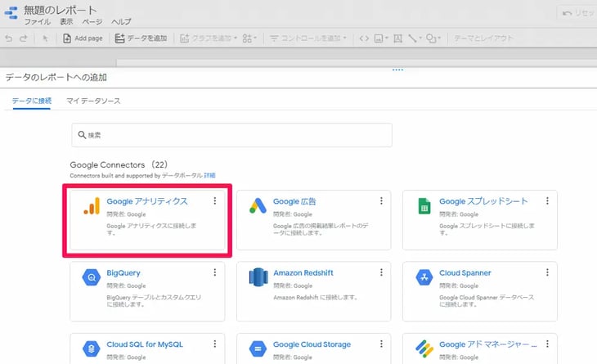Click the 詳細 link under Google Connectors
The width and height of the screenshot is (597, 364).
coord(209,175)
